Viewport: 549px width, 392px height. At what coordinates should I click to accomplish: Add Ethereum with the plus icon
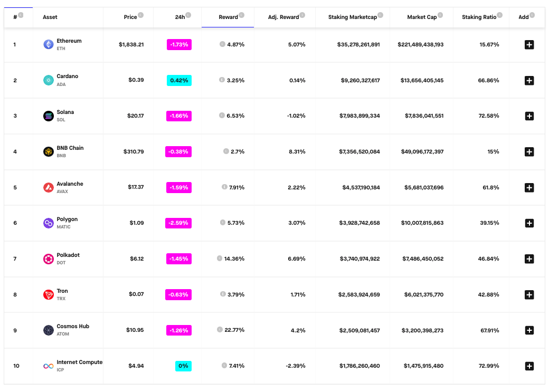(529, 45)
